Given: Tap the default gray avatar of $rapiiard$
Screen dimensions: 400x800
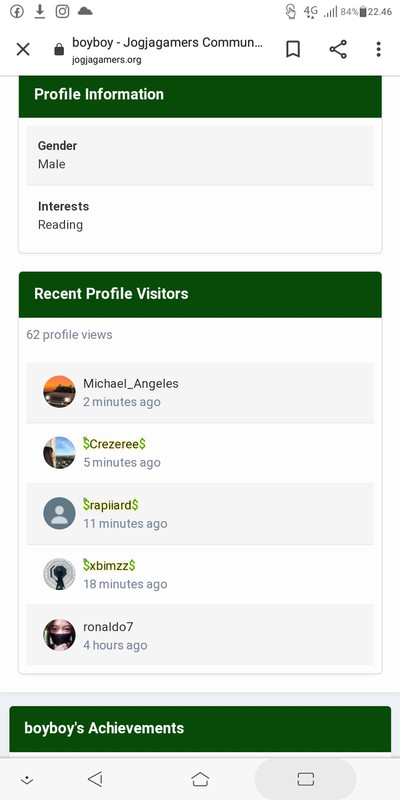Looking at the screenshot, I should 59,513.
